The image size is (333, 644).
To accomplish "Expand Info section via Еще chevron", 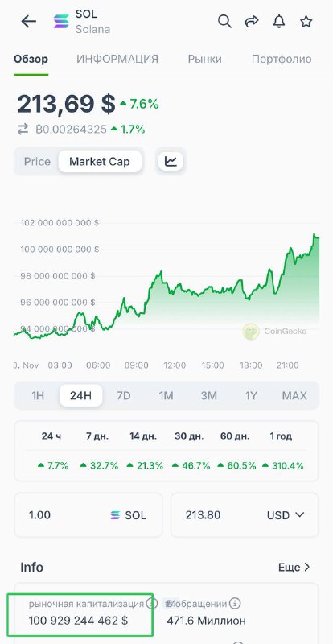I will point(294,568).
